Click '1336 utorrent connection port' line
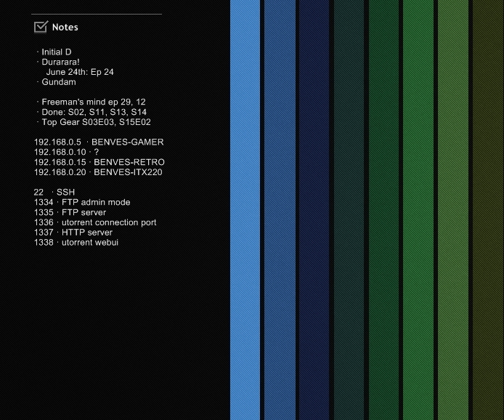The width and height of the screenshot is (504, 420). [x=95, y=222]
